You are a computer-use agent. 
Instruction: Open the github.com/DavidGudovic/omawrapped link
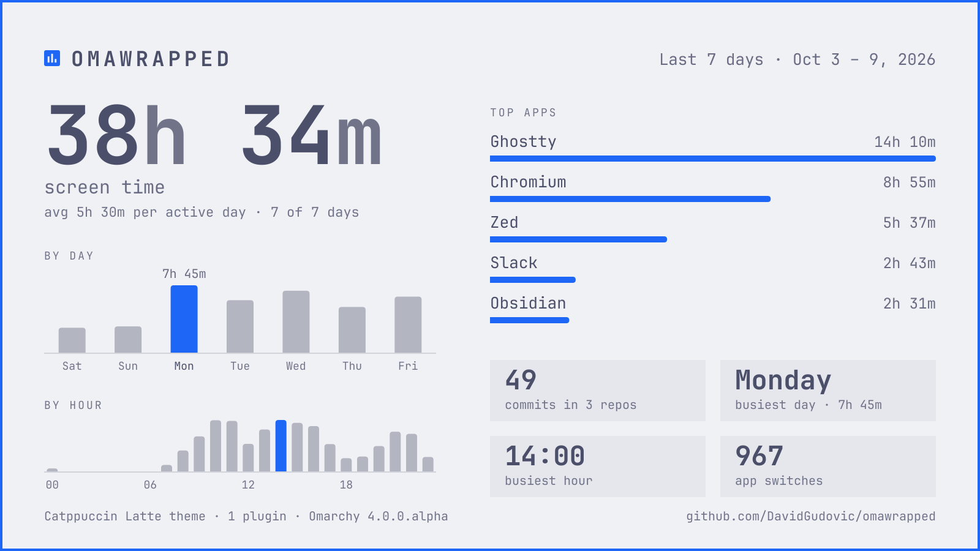click(x=810, y=516)
